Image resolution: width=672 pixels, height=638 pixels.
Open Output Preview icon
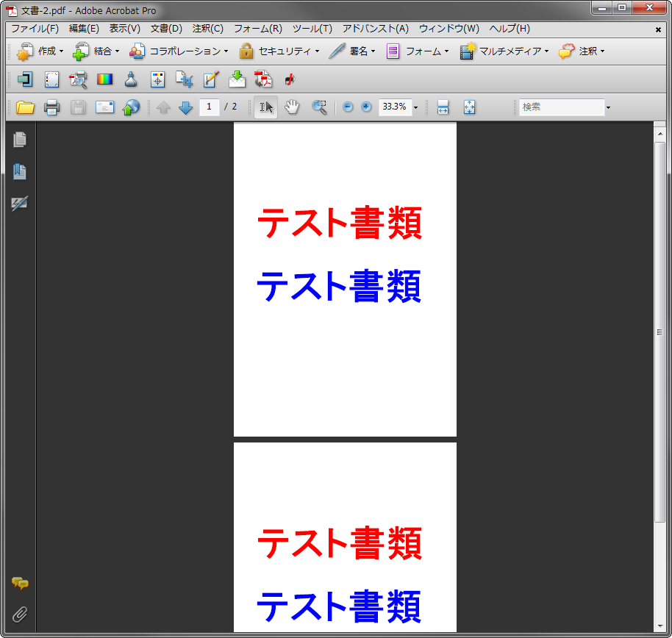(79, 79)
